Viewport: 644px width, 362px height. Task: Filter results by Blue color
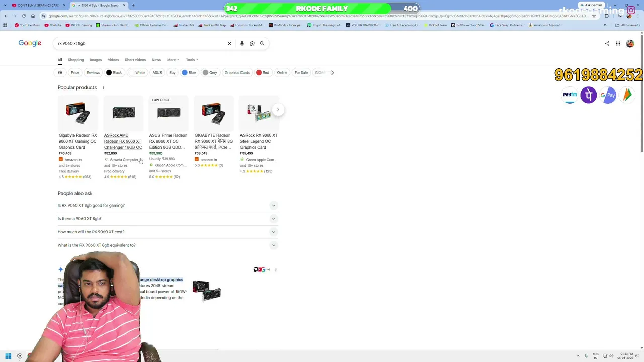(189, 73)
